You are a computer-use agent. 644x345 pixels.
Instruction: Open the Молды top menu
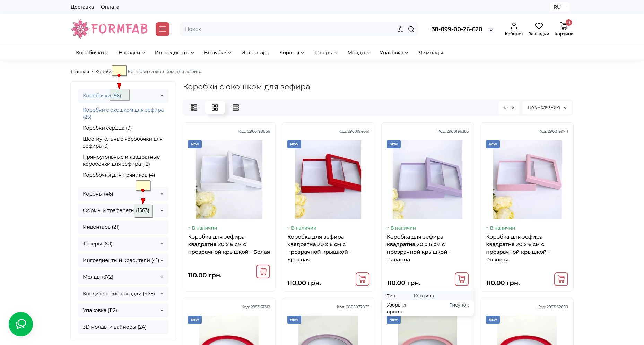tap(358, 53)
